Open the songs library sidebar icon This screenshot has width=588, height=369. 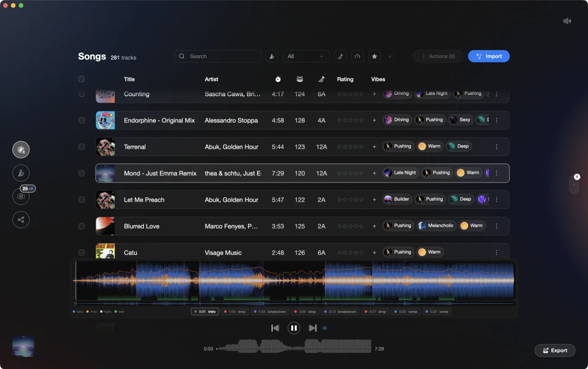tap(21, 150)
